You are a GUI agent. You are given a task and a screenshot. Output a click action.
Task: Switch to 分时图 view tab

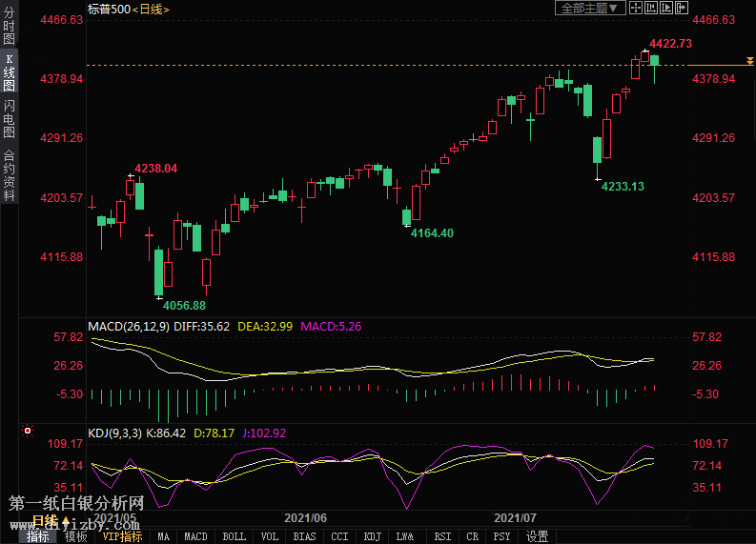coord(9,26)
